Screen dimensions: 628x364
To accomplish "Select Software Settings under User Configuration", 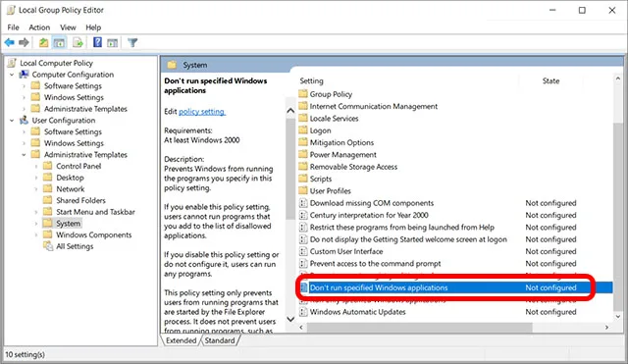I will tap(73, 131).
